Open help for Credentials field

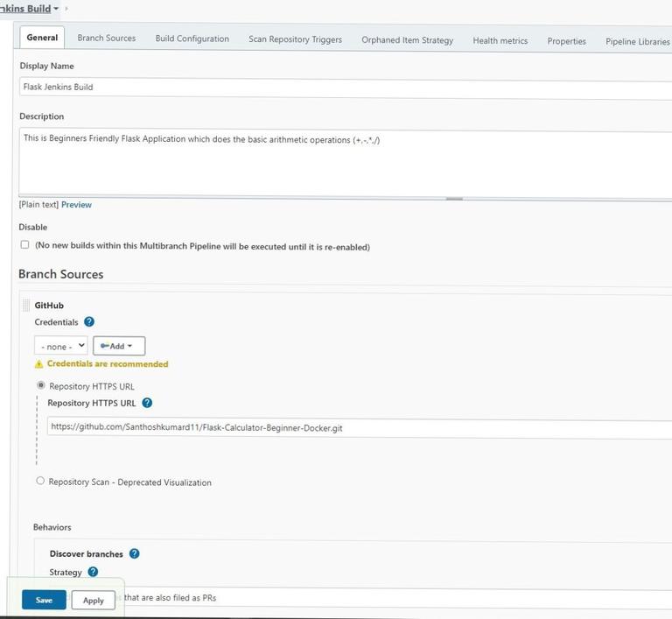[x=89, y=321]
